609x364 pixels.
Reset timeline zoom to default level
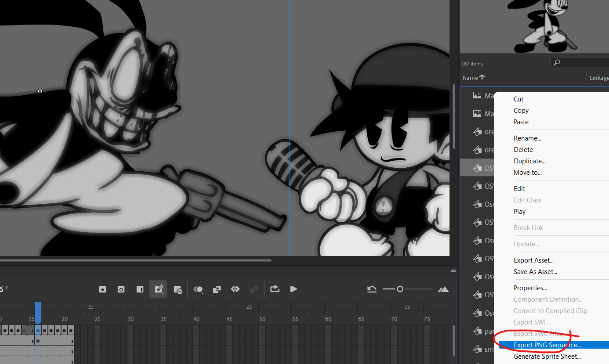point(372,289)
